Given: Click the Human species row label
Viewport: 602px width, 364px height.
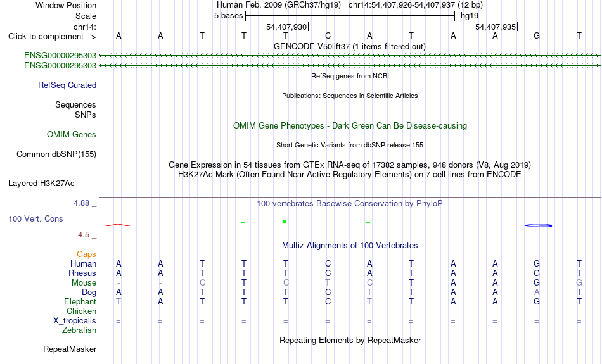Looking at the screenshot, I should [83, 264].
